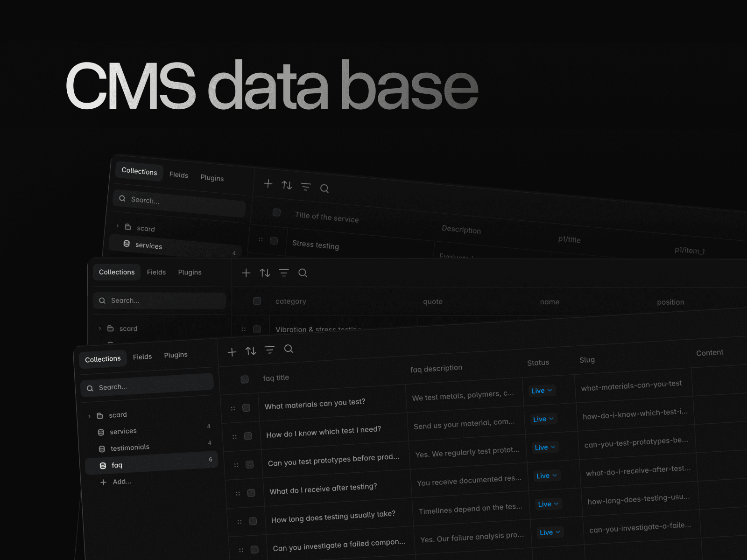Open Live status dropdown for can-you-test-prototypes row
747x560 pixels.
545,447
